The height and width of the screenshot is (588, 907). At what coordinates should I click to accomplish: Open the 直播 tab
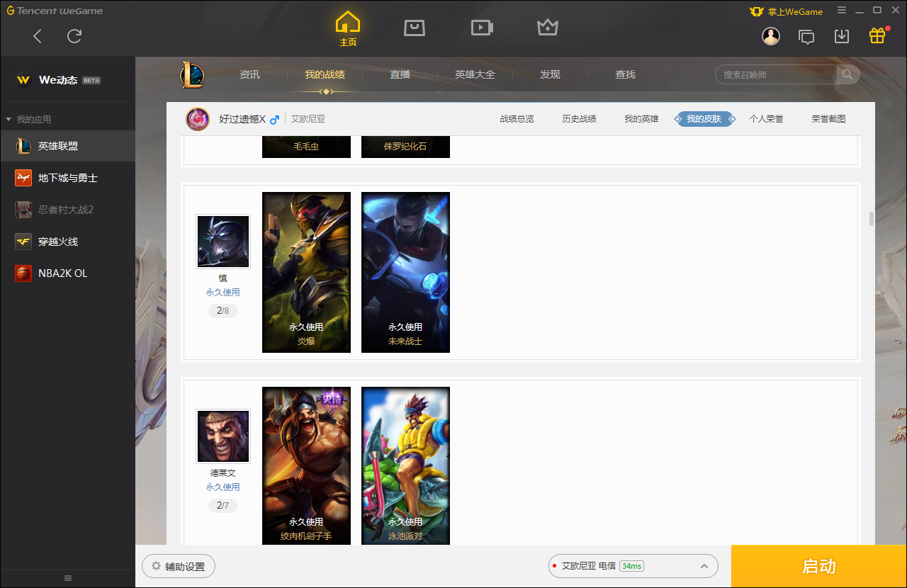(400, 74)
